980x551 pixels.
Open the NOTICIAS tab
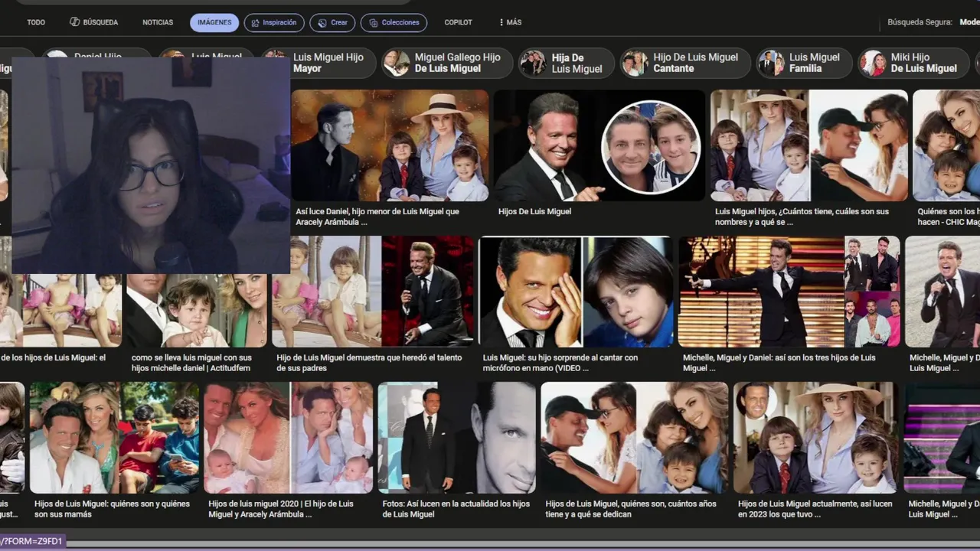[158, 23]
